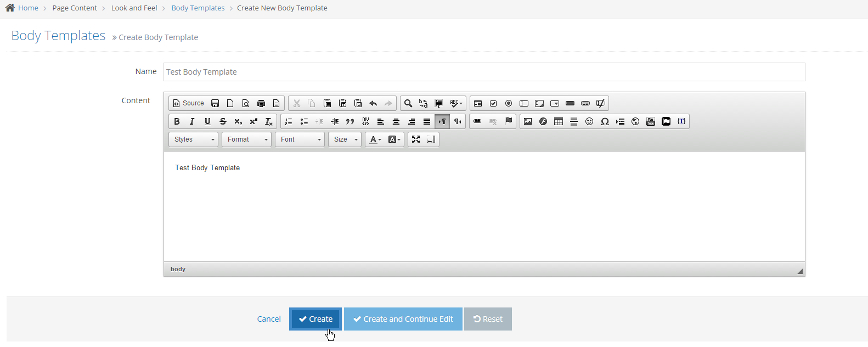Toggle Strikethrough formatting
868x347 pixels.
pos(223,121)
